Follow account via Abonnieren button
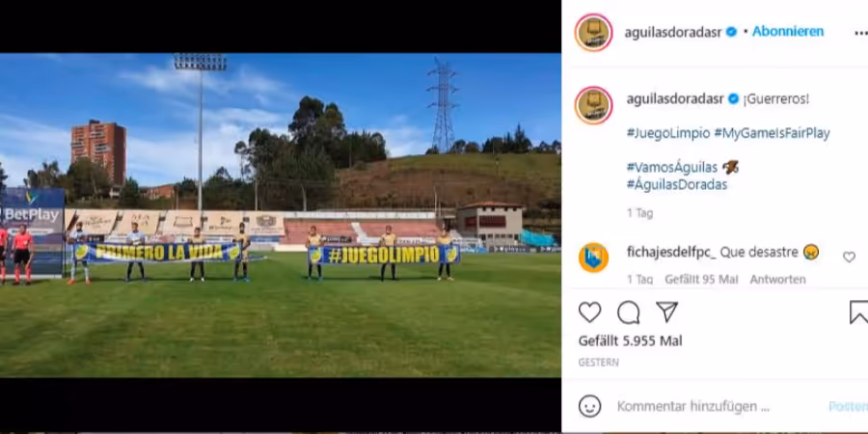The height and width of the screenshot is (434, 868). coord(788,32)
